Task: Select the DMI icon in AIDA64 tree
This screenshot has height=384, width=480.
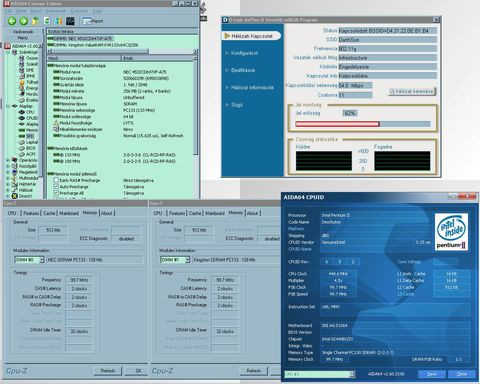Action: (22, 70)
